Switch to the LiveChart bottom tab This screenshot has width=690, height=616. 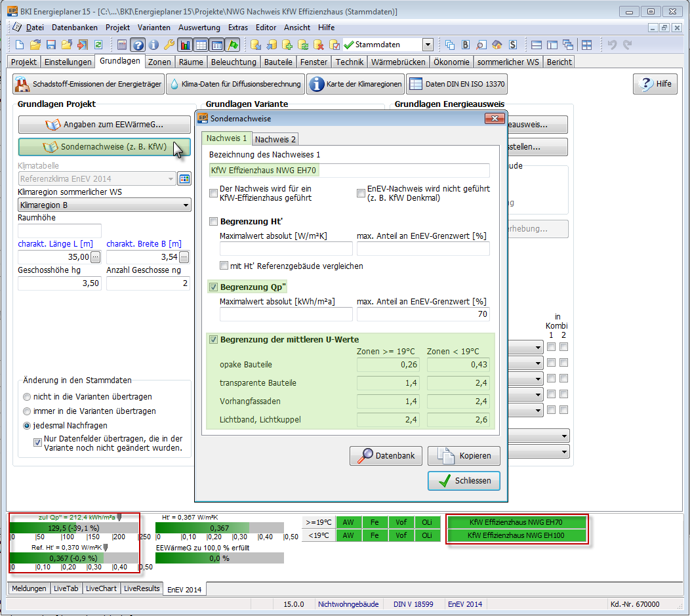point(101,588)
